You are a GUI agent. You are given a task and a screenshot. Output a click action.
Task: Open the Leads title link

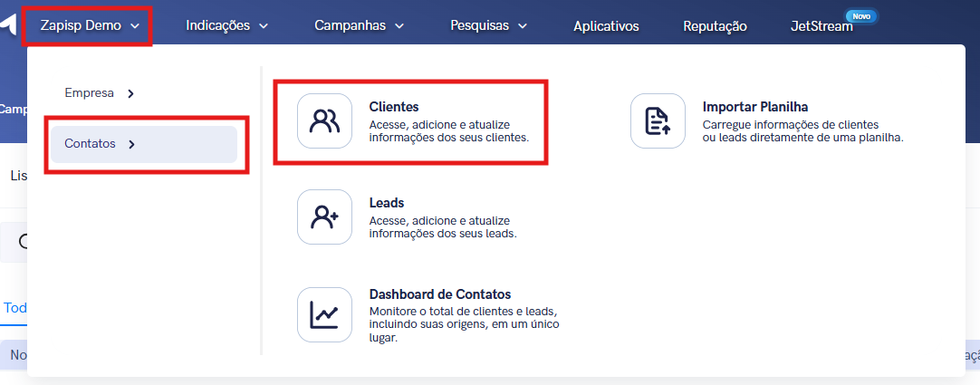387,203
